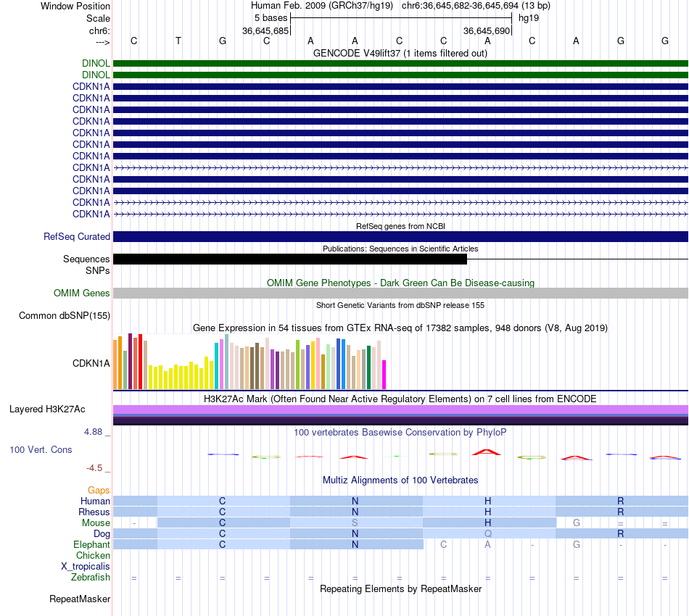Open the 'RefSeq genes from NCBI' title
The width and height of the screenshot is (689, 616).
tap(400, 226)
